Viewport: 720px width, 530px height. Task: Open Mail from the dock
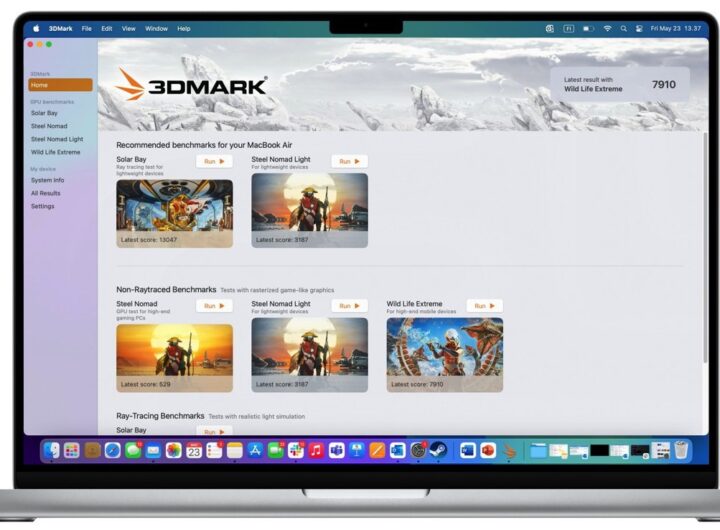[153, 451]
